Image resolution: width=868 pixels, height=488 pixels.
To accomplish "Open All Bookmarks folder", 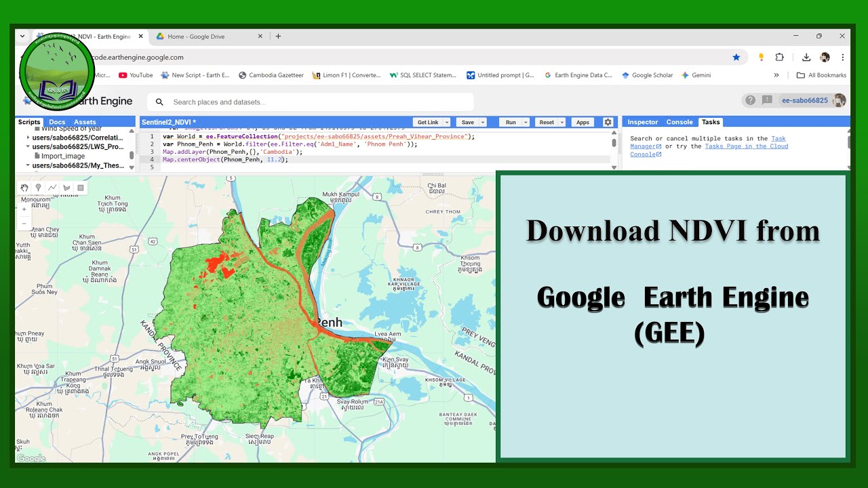I will click(821, 75).
